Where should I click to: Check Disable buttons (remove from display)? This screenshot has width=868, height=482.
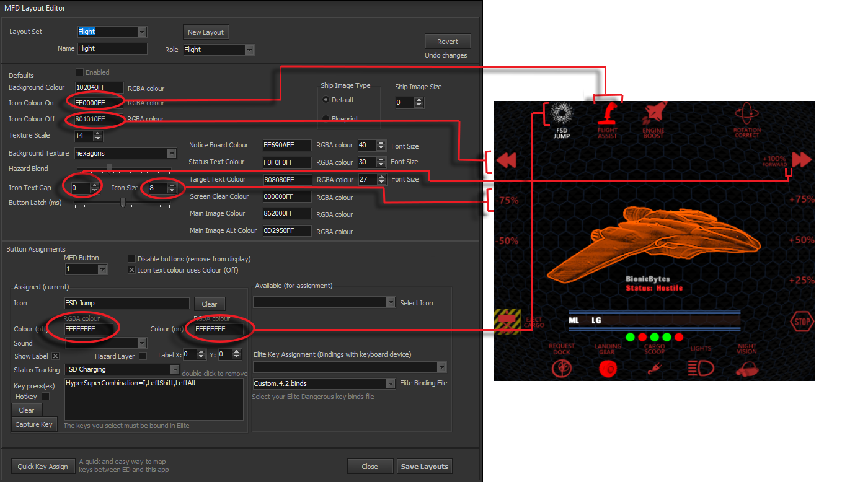tap(131, 259)
